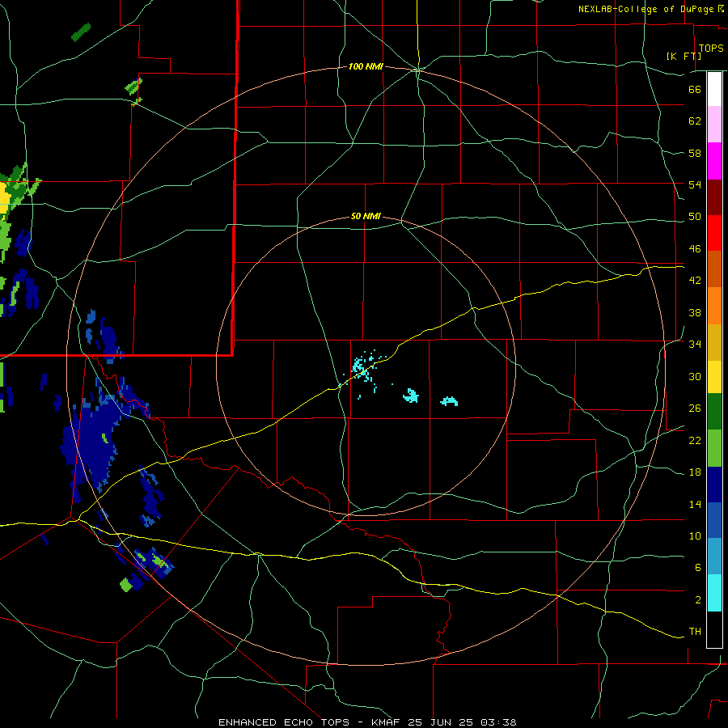Click the white swatch in the tops legend
The height and width of the screenshot is (728, 728).
pyautogui.click(x=714, y=89)
